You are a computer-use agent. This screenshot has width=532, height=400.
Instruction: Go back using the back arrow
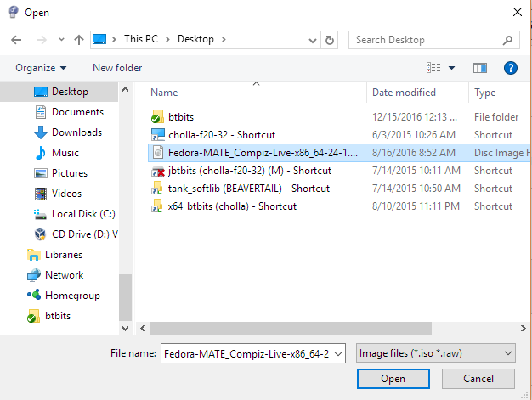pos(16,40)
